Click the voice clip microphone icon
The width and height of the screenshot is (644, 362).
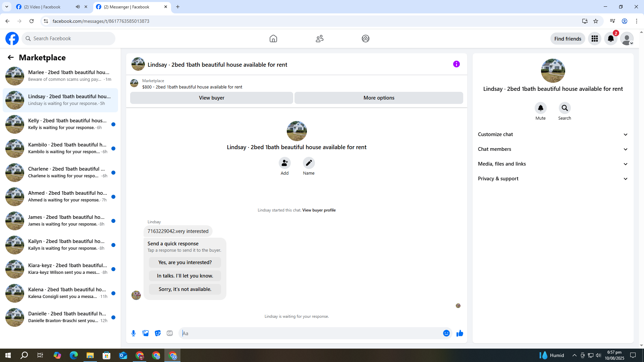[x=133, y=333]
